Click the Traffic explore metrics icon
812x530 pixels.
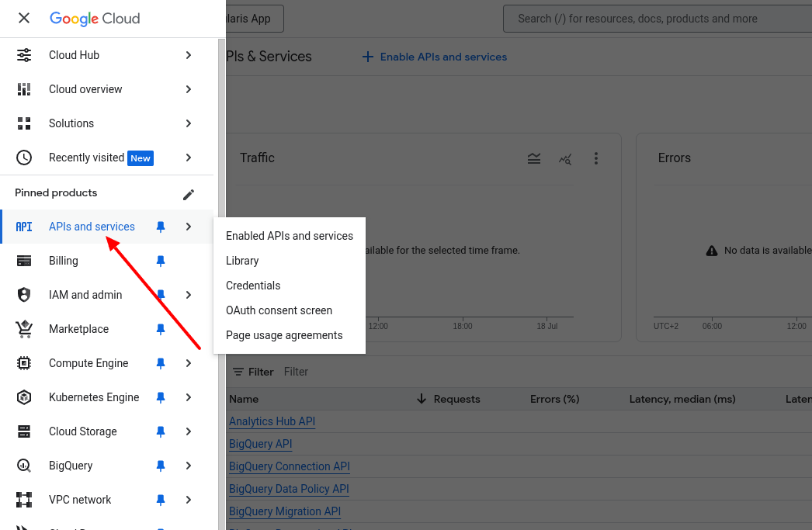[x=565, y=158]
